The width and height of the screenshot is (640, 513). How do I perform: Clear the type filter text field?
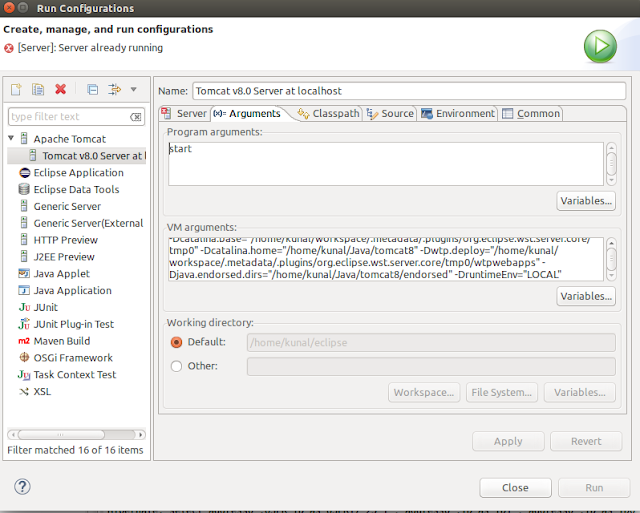[x=136, y=117]
